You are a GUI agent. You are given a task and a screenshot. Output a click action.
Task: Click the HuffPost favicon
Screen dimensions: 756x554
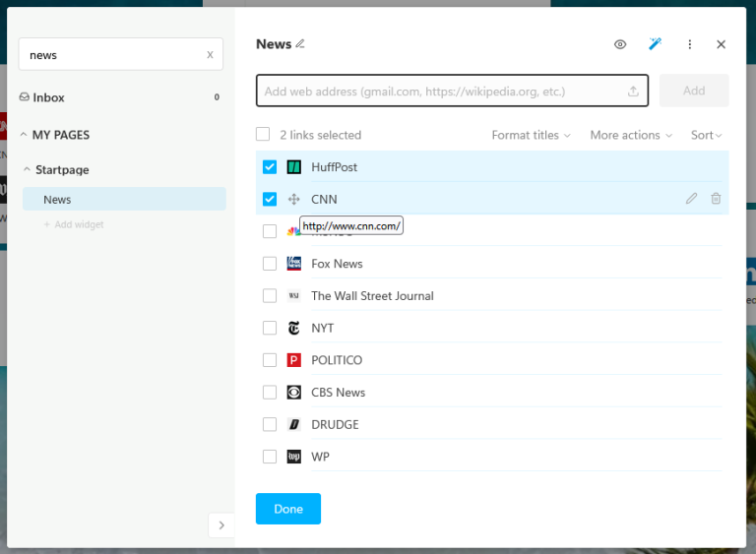click(x=293, y=167)
